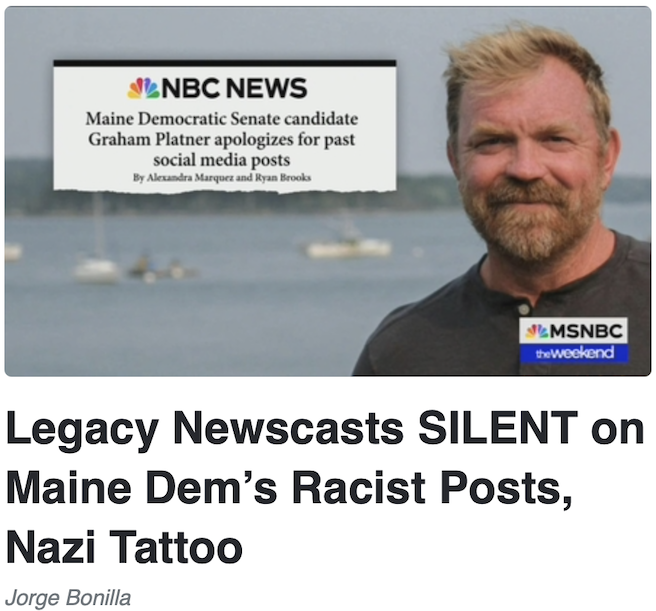Screen dimensions: 656x611
Task: Click the bearded man's face in the thumbnail
Action: [x=531, y=159]
